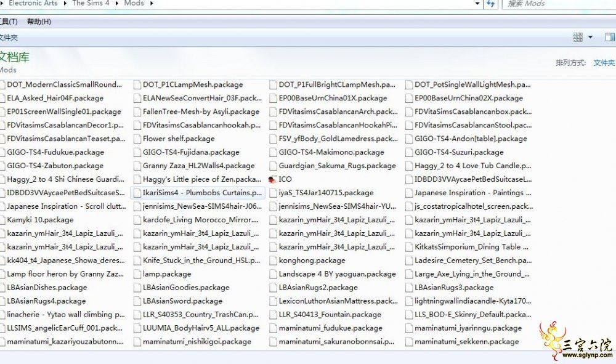The image size is (616, 364).
Task: Open the view options dropdown arrow
Action: [x=590, y=37]
